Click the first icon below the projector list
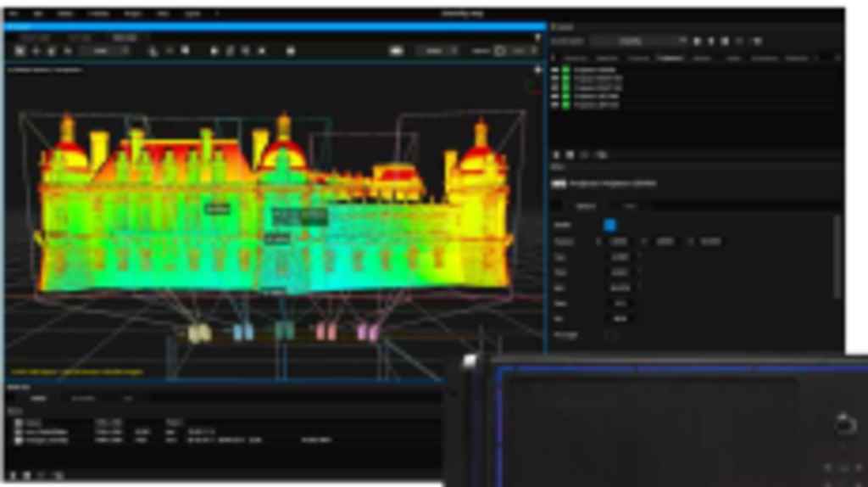 coord(556,155)
